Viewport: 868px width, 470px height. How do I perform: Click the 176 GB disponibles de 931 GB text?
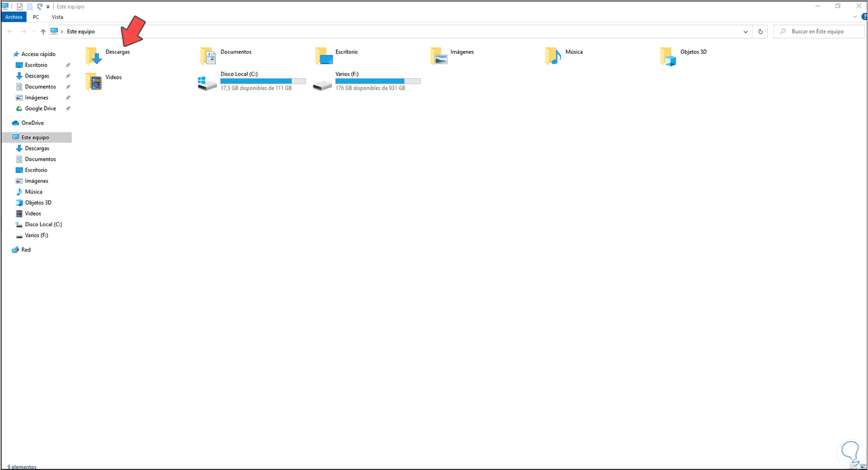point(370,89)
